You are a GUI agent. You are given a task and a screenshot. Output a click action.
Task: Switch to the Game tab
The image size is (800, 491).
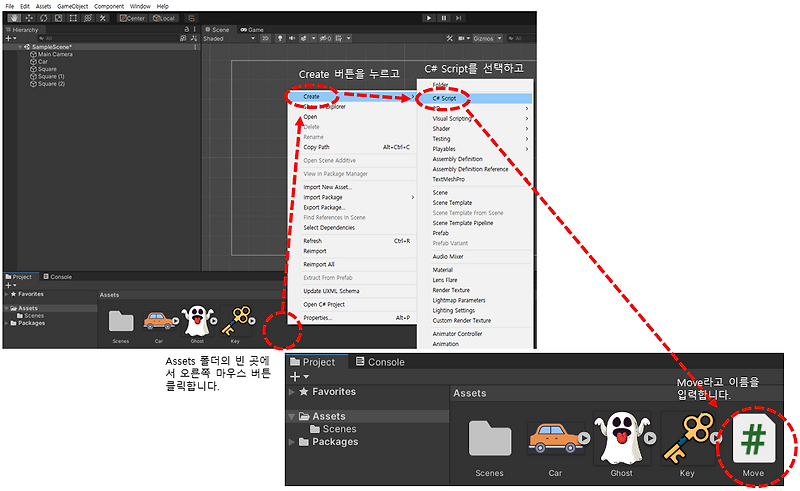252,30
